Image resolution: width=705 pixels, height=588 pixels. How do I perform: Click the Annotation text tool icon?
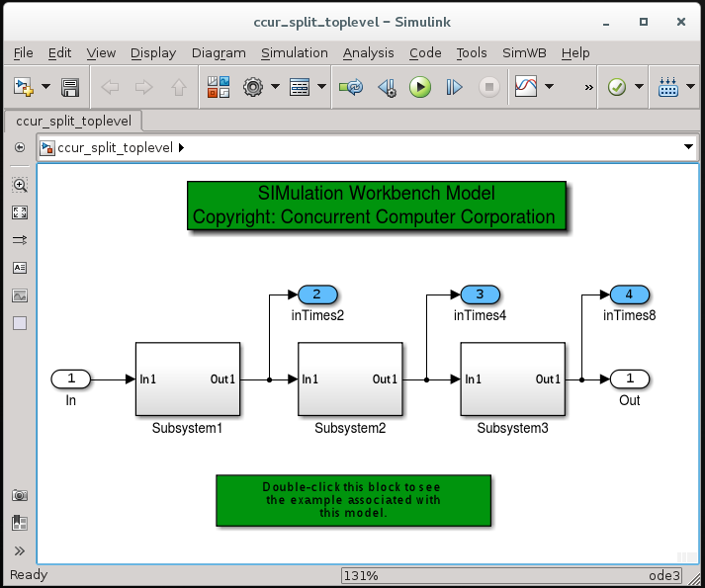pos(20,268)
